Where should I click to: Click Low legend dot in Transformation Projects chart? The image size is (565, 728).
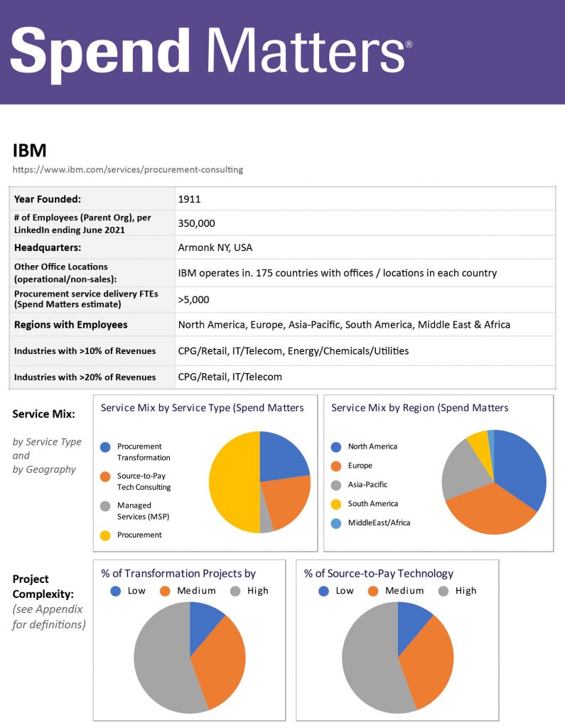coord(116,591)
